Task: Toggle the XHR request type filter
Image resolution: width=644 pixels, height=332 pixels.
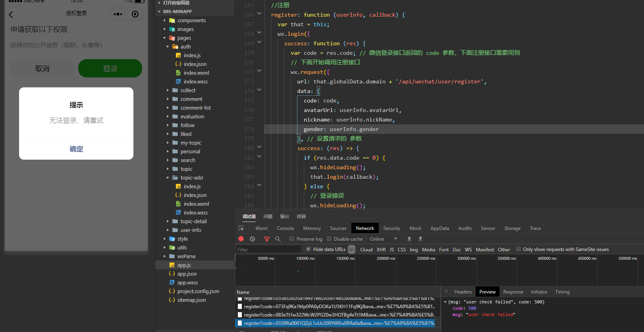Action: (x=381, y=249)
